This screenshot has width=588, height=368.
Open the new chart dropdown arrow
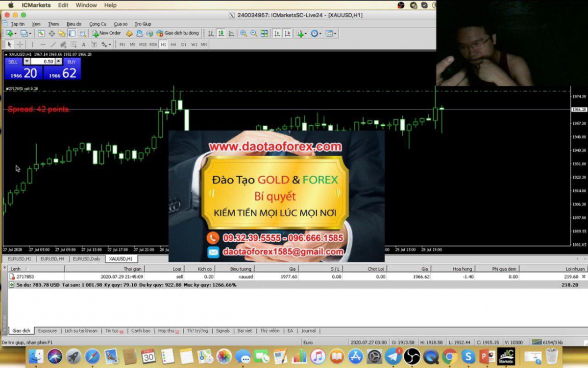tap(15, 33)
